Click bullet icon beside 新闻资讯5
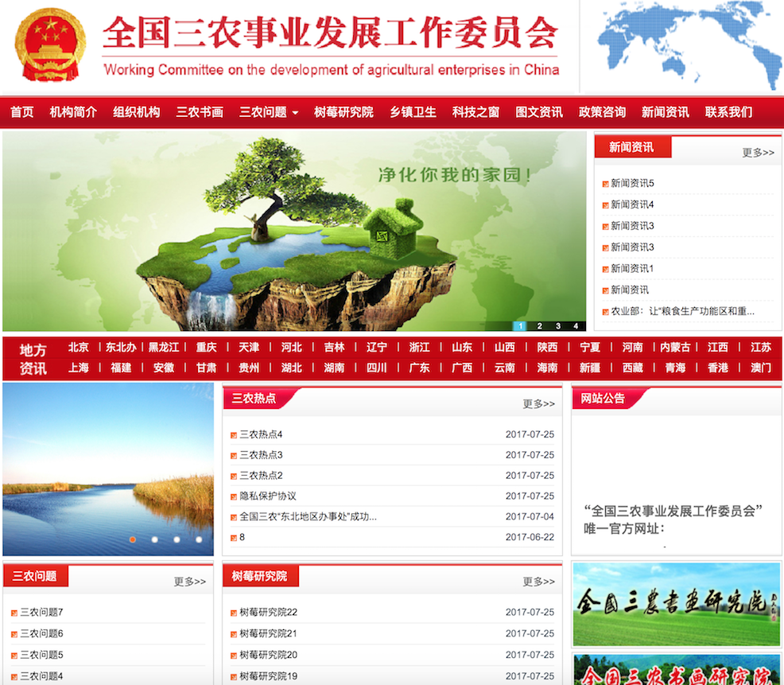 click(x=605, y=184)
